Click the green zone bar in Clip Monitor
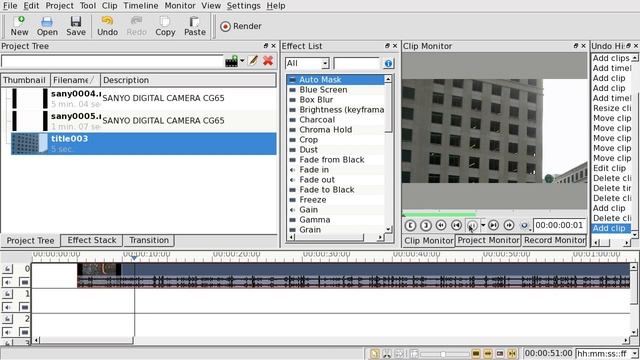This screenshot has width=640, height=360. click(x=439, y=214)
